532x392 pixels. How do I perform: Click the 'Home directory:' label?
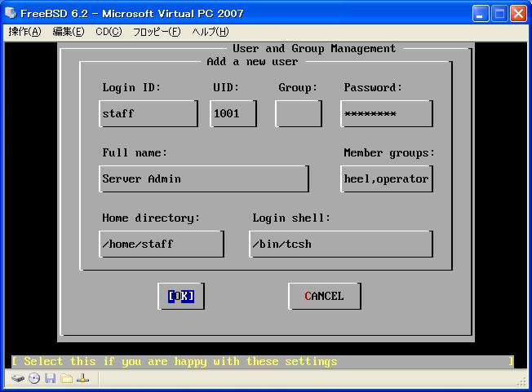click(151, 218)
